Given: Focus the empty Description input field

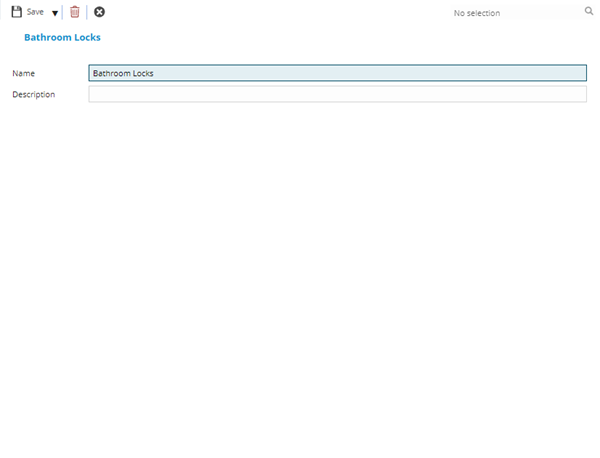Looking at the screenshot, I should tap(337, 94).
